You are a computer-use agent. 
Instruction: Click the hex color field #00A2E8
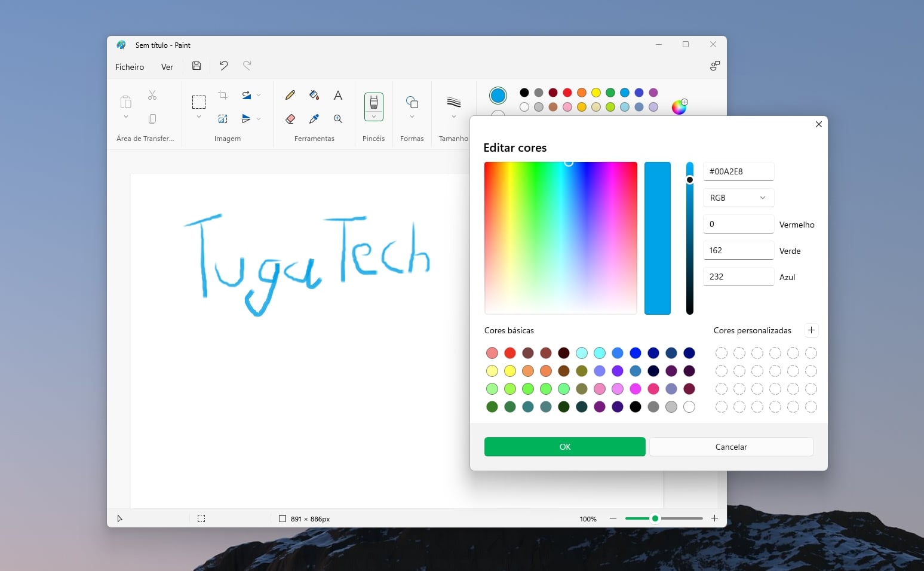click(x=738, y=171)
